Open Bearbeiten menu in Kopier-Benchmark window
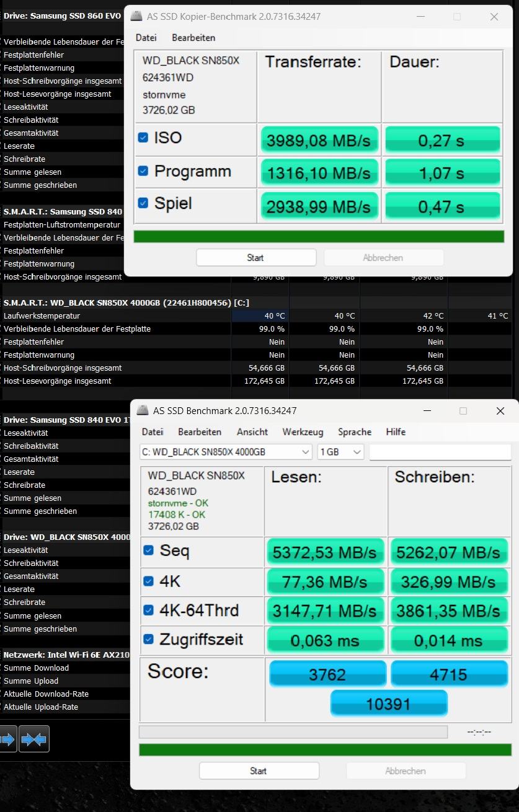Screen dimensions: 519x812 tap(193, 38)
